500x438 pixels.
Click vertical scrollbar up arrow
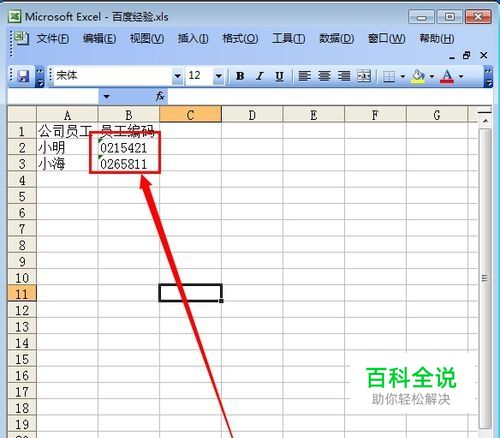(x=485, y=121)
